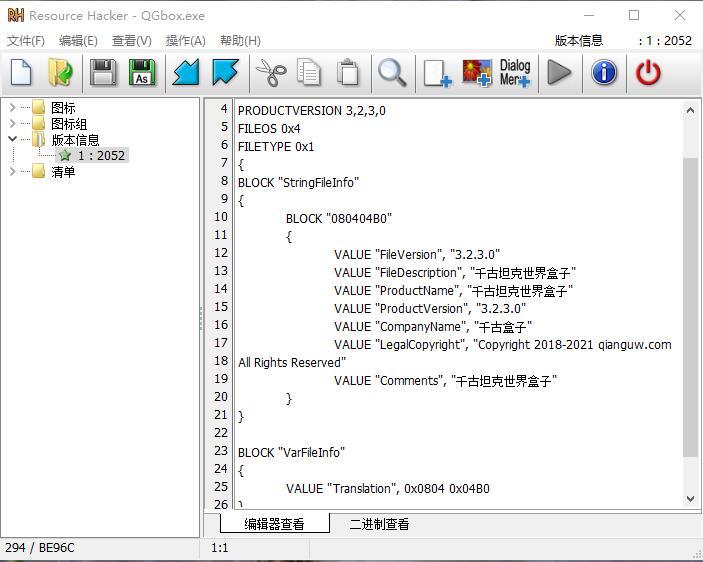
Task: Click the VALUE "ProductVersion" line
Action: tap(430, 308)
